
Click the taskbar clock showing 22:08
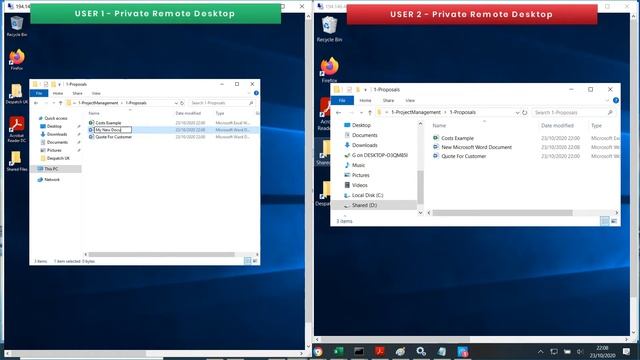pos(602,351)
